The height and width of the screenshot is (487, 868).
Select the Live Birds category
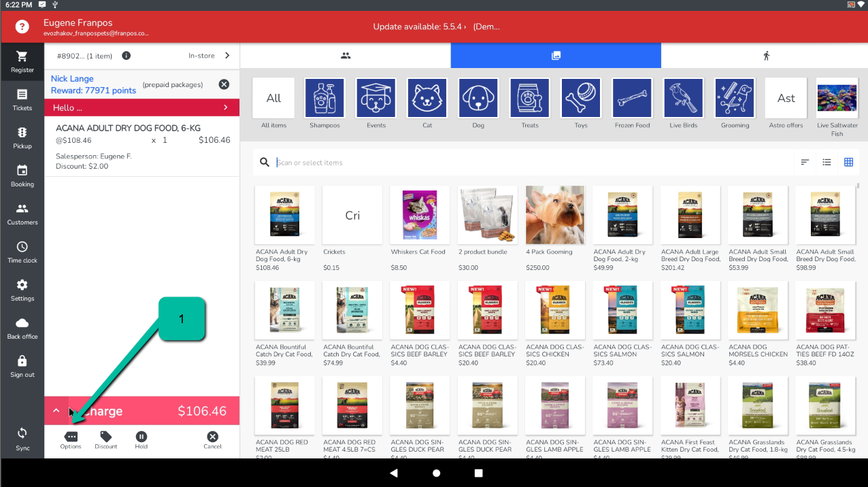684,103
